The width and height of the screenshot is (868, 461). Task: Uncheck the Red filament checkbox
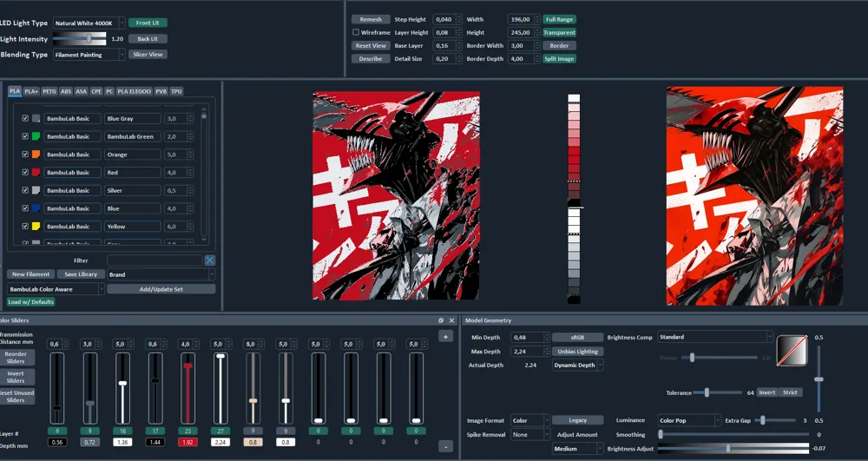point(25,172)
